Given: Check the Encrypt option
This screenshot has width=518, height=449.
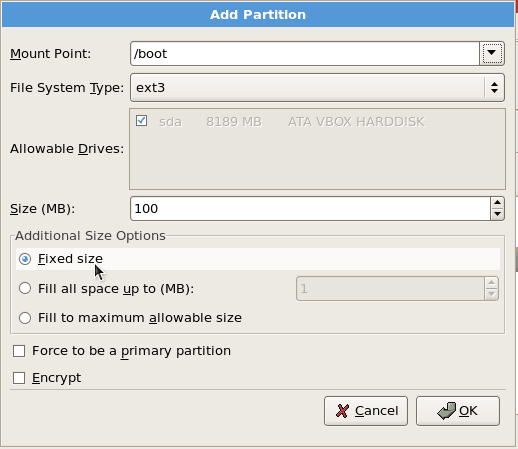Looking at the screenshot, I should coord(19,378).
